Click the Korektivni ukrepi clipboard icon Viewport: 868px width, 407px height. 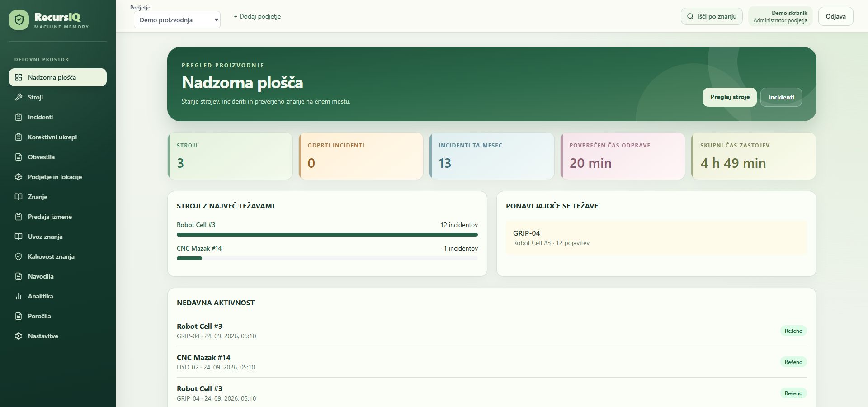[x=19, y=137]
